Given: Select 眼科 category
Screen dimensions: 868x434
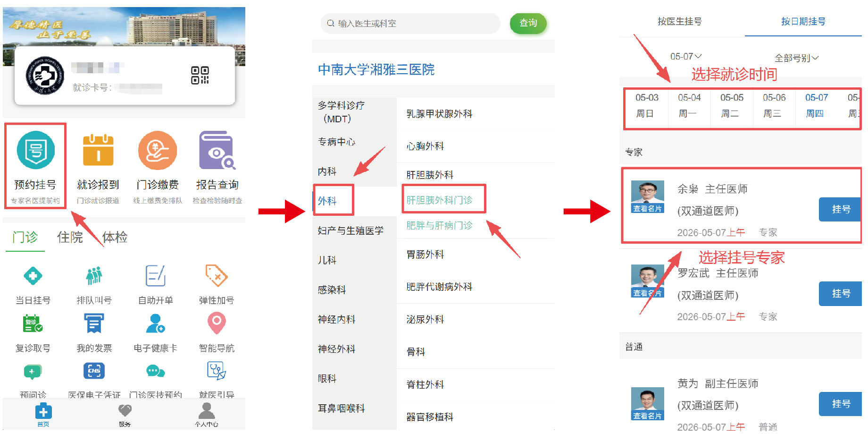Looking at the screenshot, I should point(354,379).
